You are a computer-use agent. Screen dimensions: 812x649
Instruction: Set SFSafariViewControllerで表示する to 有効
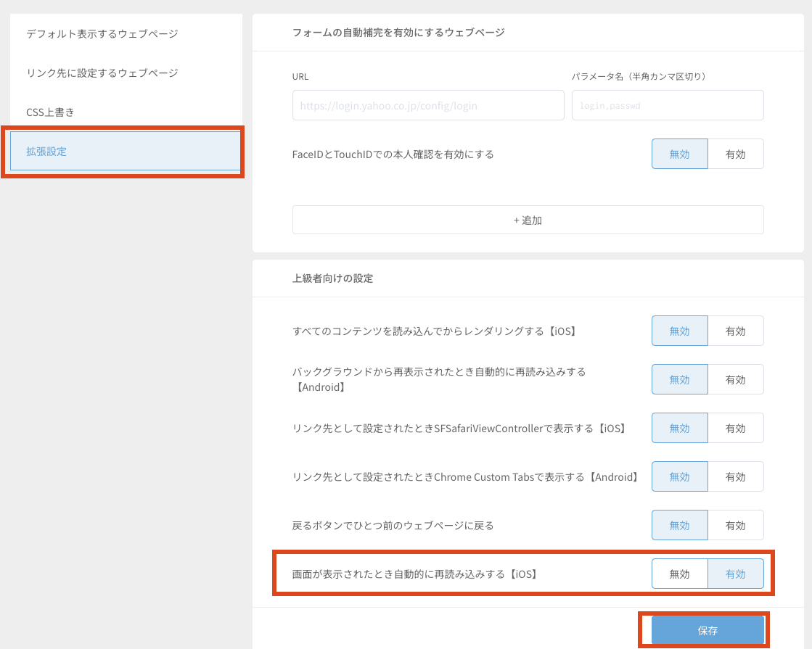735,429
